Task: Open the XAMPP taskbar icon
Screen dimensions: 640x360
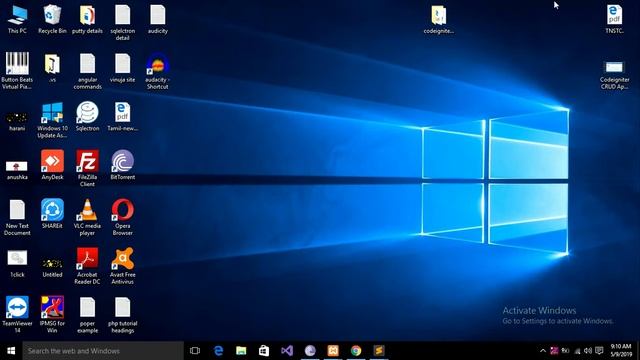Action: pos(333,351)
